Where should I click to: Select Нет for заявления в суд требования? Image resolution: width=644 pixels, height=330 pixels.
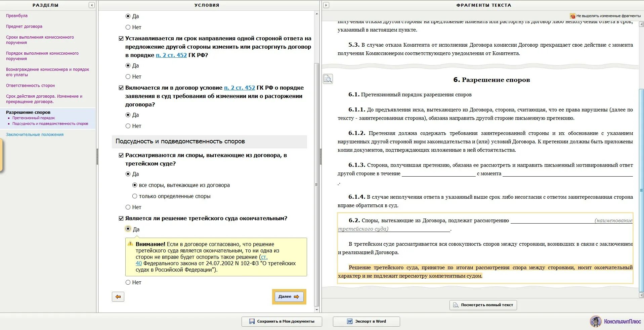(x=128, y=126)
